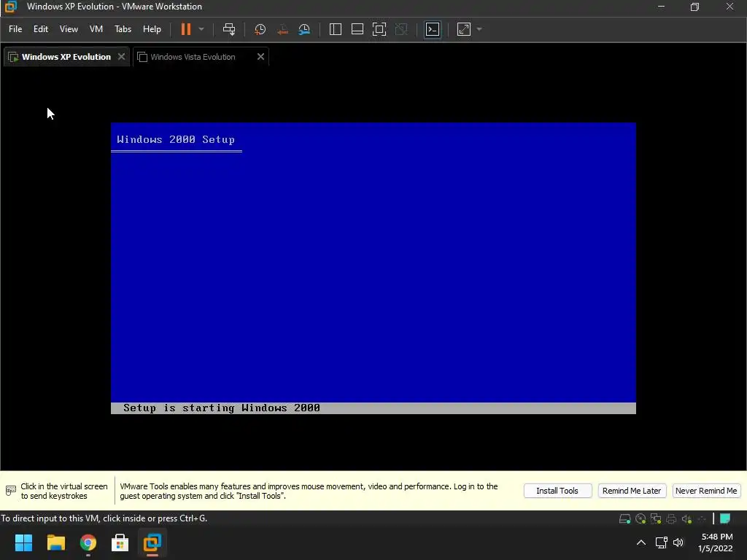This screenshot has width=747, height=560.
Task: Close the Windows Vista Evolution tab
Action: coord(260,57)
